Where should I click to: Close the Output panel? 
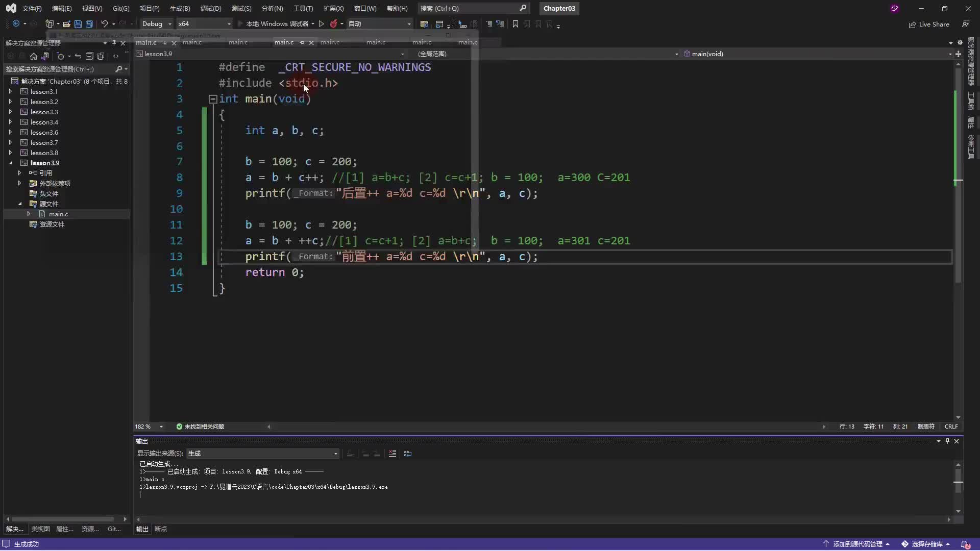957,441
